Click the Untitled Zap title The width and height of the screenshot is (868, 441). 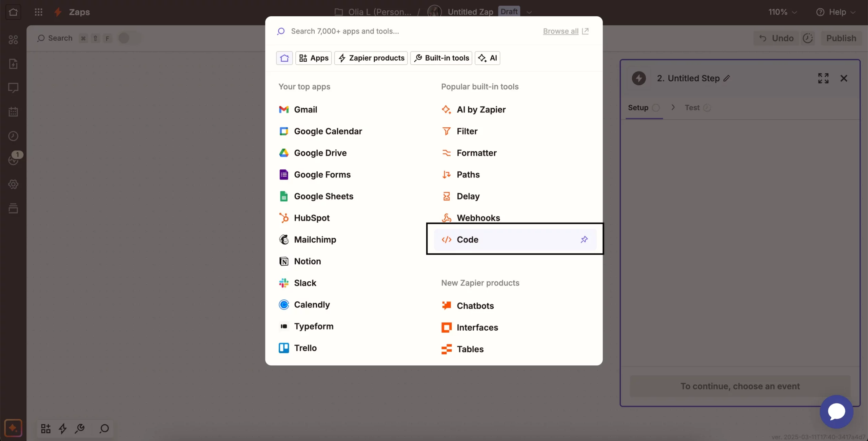tap(470, 12)
